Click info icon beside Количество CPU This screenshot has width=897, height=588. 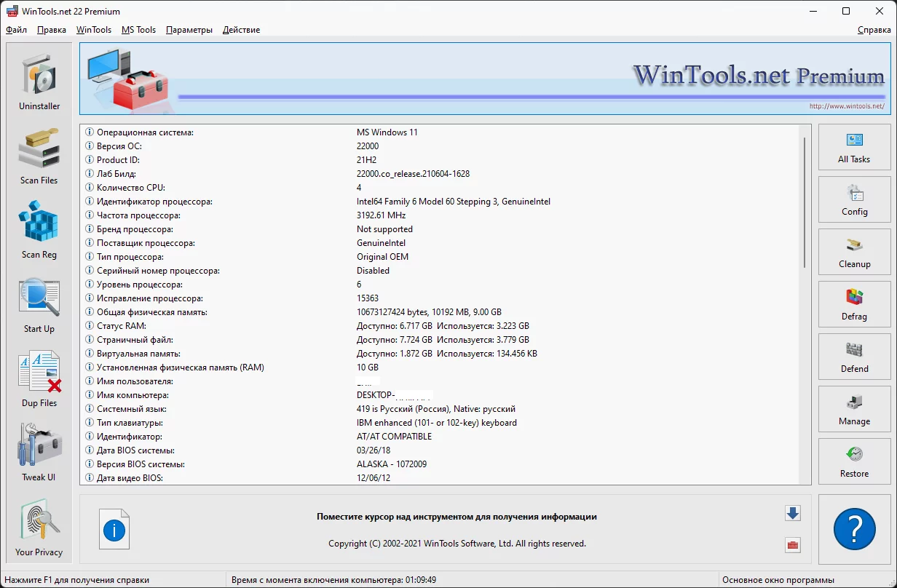90,188
